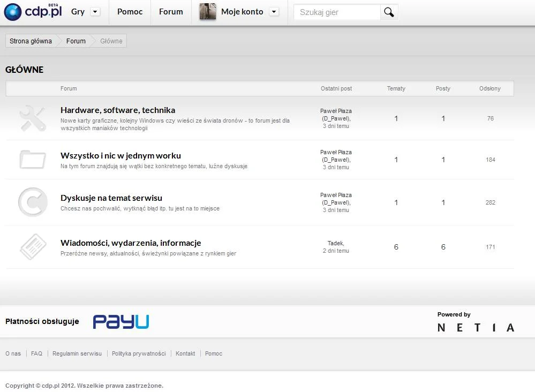Viewport: 535px width, 392px height.
Task: Go to Strona główna breadcrumb
Action: click(x=31, y=41)
